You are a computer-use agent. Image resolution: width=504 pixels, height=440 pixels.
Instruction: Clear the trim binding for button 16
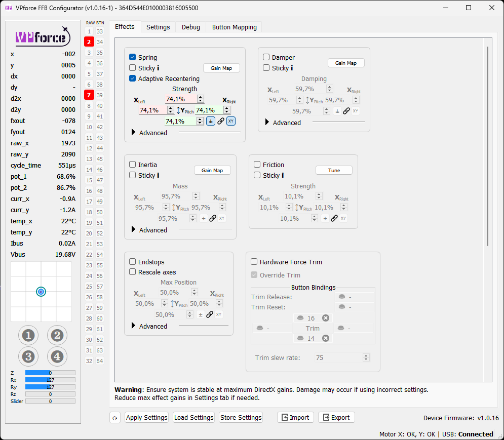326,318
